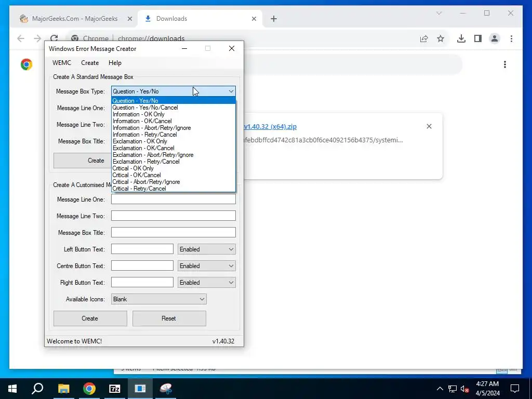The image size is (532, 399).
Task: Click the muted volume tray icon
Action: coord(465,389)
